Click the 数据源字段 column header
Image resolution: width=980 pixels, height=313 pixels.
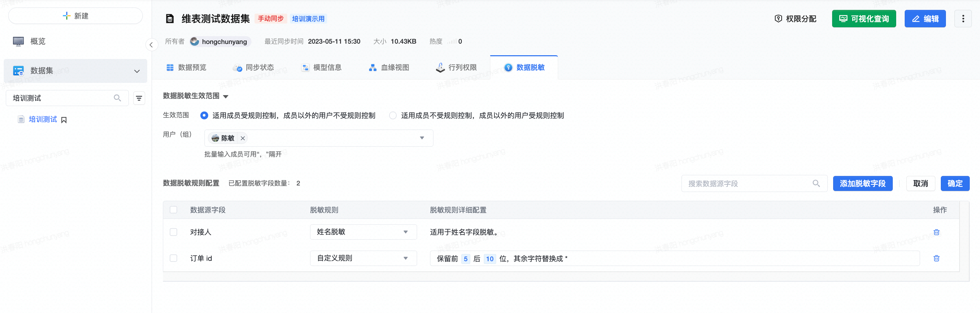[x=208, y=210]
